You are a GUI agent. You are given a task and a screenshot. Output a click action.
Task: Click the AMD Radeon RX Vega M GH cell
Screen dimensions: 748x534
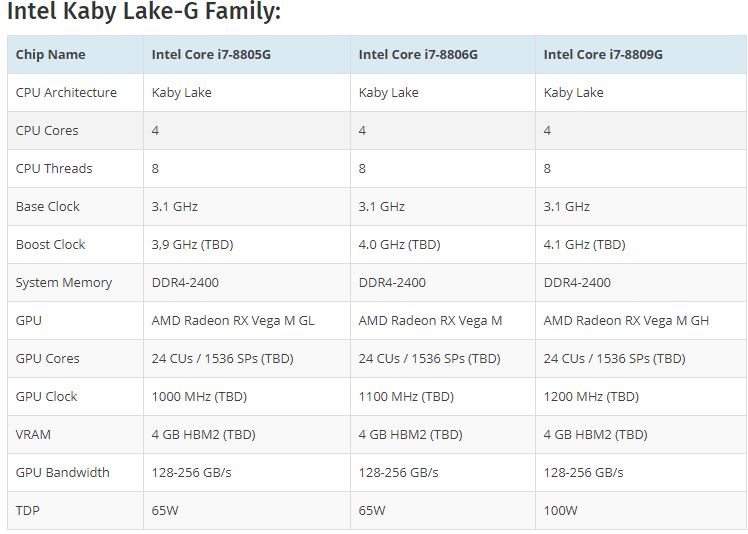tap(626, 321)
